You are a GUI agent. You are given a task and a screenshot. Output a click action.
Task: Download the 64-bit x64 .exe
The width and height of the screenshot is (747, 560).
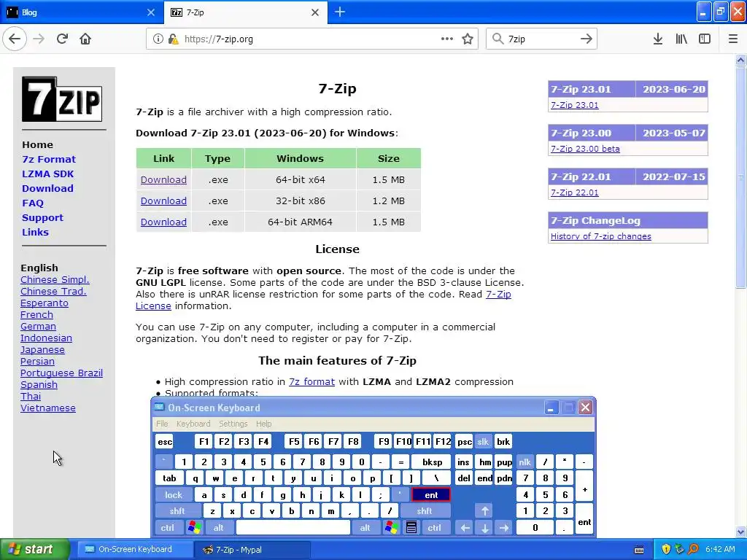coord(163,179)
